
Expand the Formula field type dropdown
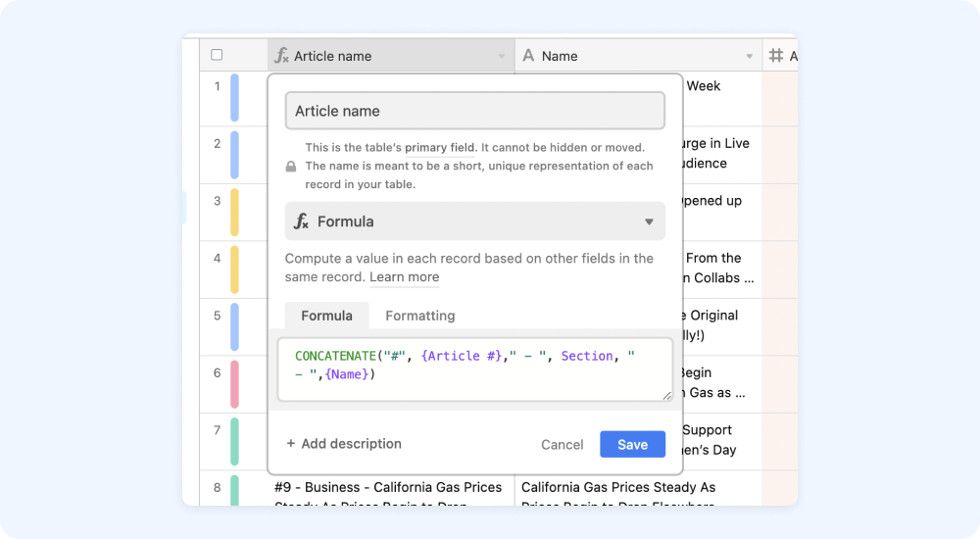649,221
